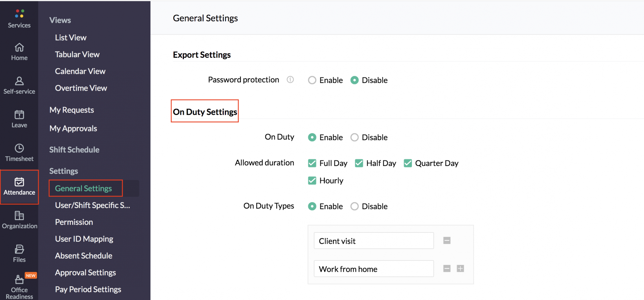Viewport: 644px width, 300px height.
Task: Open the Leave module icon
Action: (x=19, y=115)
